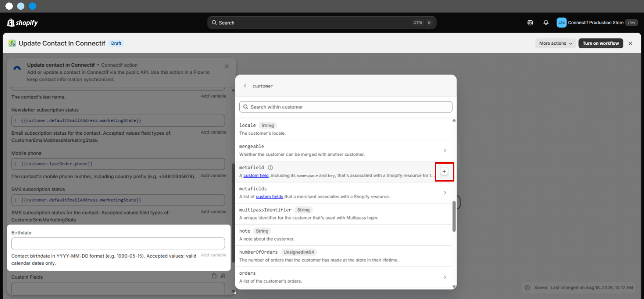
Task: Click the clipboard icon beside Custom Fields
Action: coord(214,276)
